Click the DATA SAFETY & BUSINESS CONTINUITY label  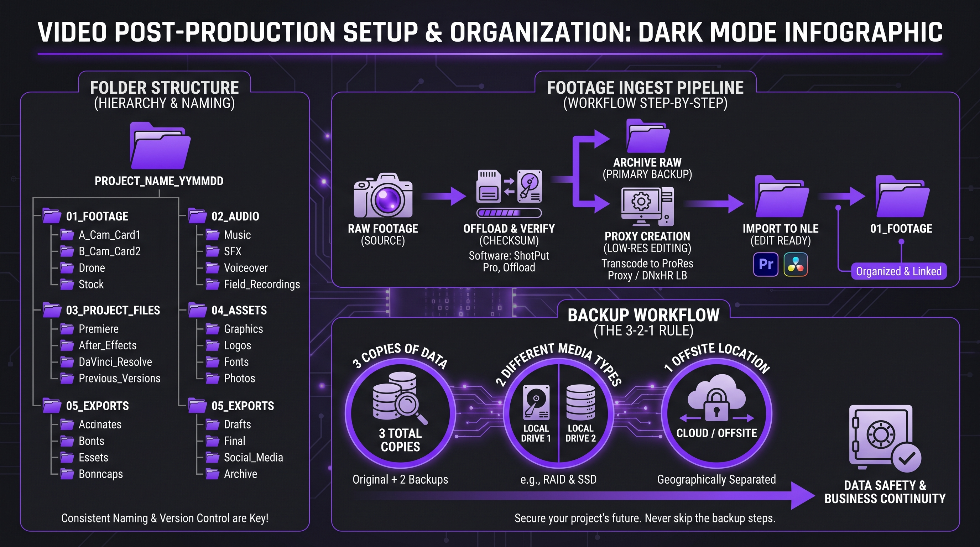pyautogui.click(x=885, y=492)
